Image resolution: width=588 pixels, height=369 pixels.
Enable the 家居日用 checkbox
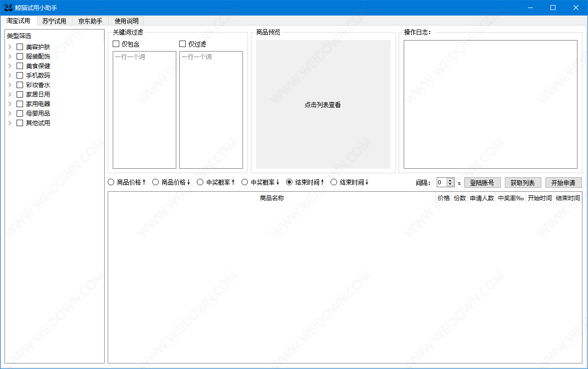pos(20,94)
